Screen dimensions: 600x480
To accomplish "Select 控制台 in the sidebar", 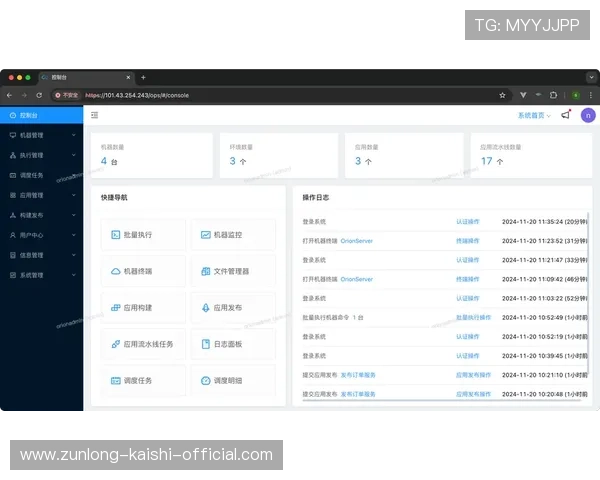I will click(41, 115).
